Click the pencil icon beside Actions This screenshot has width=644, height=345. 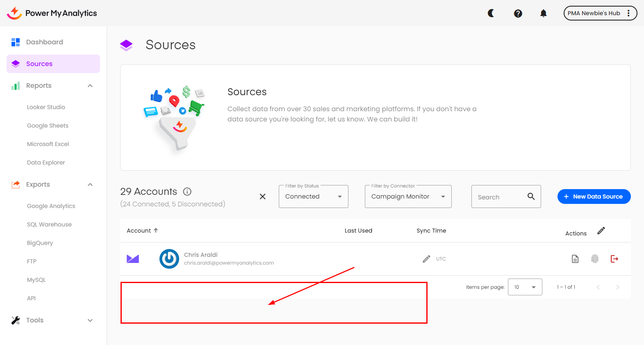point(601,231)
